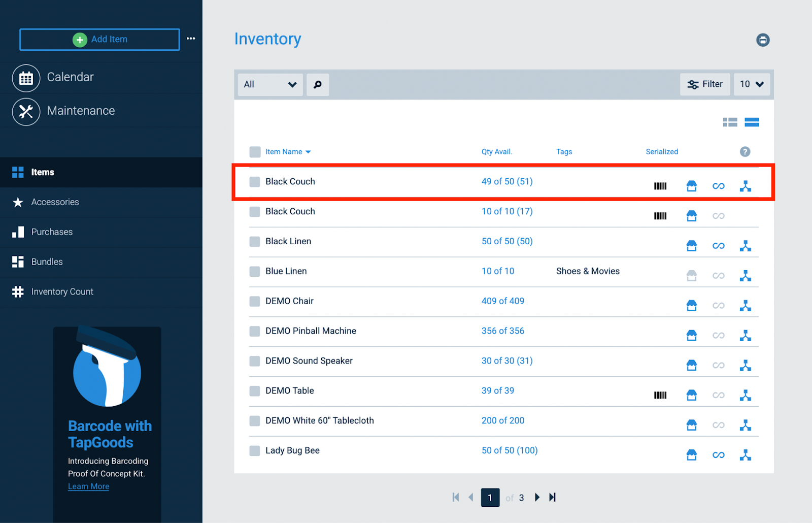Go to Inventory Count in sidebar
The width and height of the screenshot is (812, 523).
tap(62, 291)
